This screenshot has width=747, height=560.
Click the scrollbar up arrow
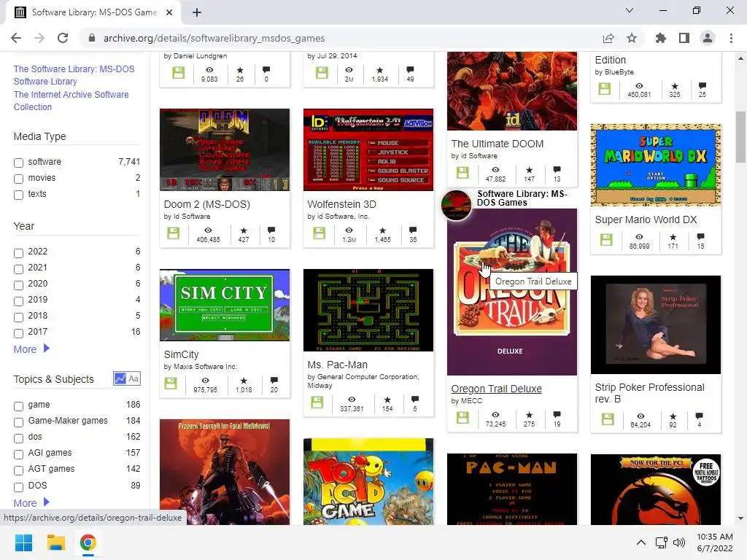click(740, 58)
